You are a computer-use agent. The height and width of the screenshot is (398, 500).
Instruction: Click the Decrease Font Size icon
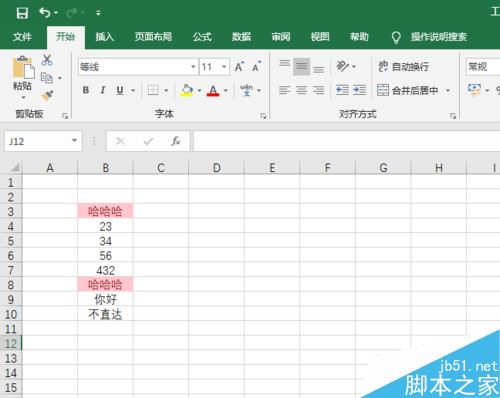point(256,67)
